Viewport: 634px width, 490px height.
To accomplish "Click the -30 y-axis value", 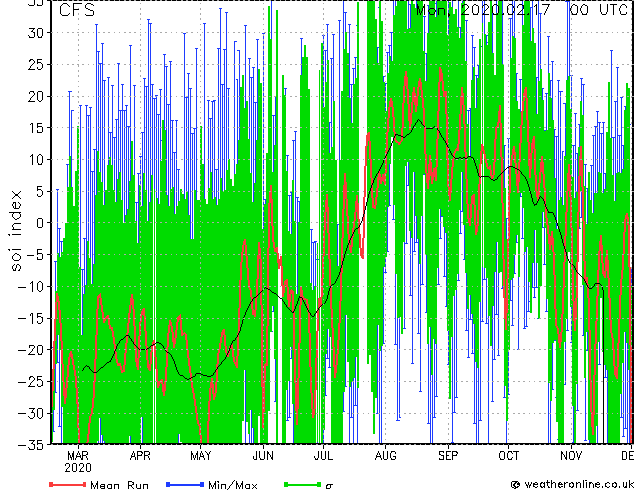I will (31, 413).
